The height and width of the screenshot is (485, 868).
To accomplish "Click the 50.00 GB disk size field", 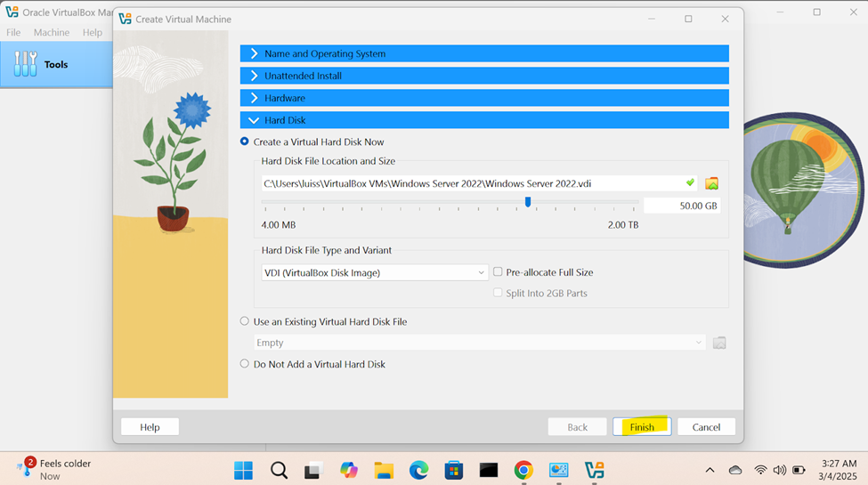I will pos(682,206).
